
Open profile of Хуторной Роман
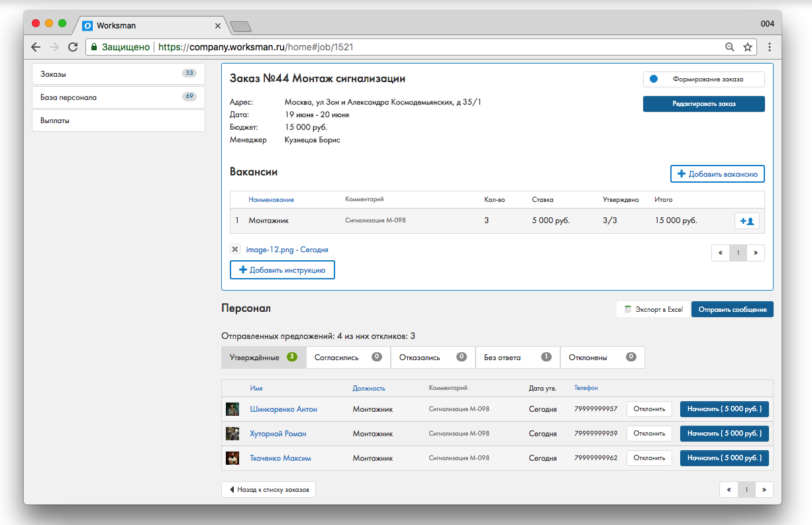pyautogui.click(x=278, y=434)
